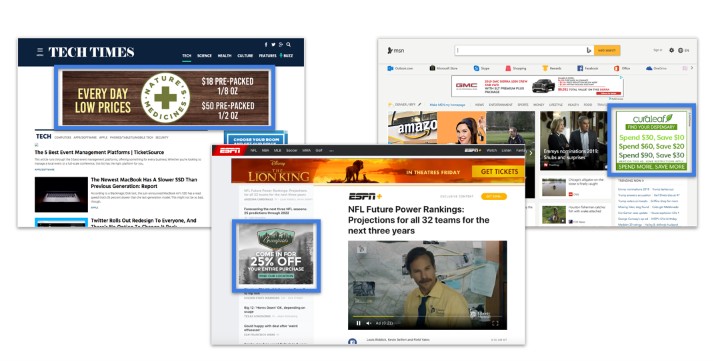Select HEALTH in Tech Times nav

(x=224, y=55)
